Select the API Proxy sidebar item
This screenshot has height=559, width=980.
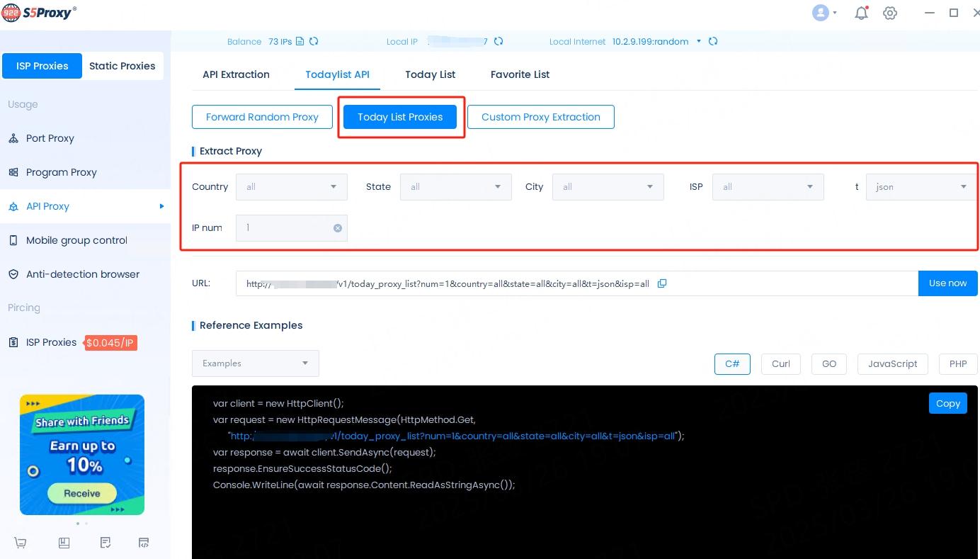click(47, 206)
